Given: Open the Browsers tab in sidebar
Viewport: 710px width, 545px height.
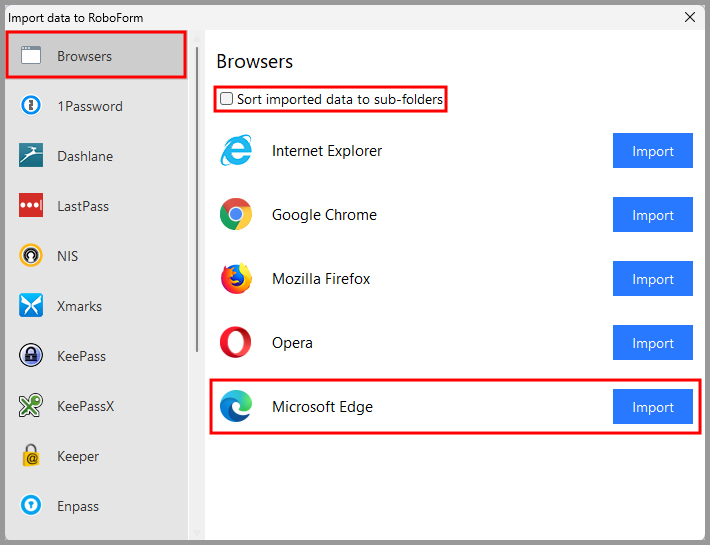Looking at the screenshot, I should pyautogui.click(x=96, y=56).
